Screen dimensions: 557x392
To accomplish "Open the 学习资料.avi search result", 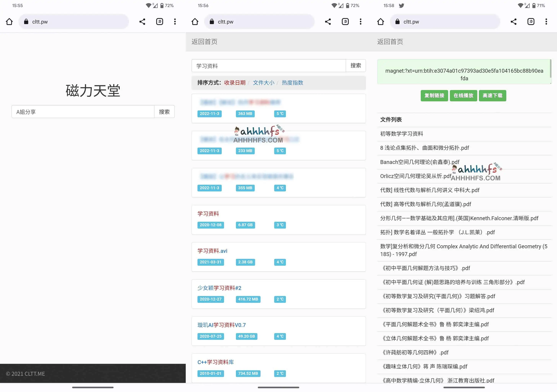I will coord(212,251).
